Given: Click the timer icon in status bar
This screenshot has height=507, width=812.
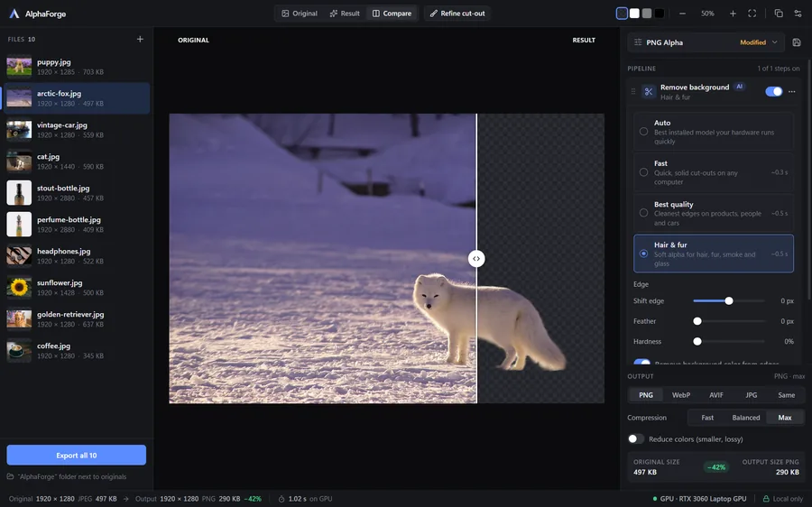Looking at the screenshot, I should point(281,499).
